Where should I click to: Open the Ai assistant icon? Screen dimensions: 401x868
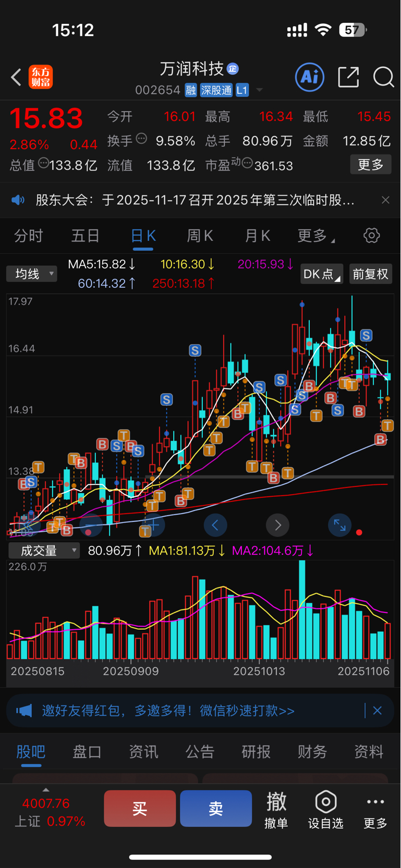click(x=310, y=77)
